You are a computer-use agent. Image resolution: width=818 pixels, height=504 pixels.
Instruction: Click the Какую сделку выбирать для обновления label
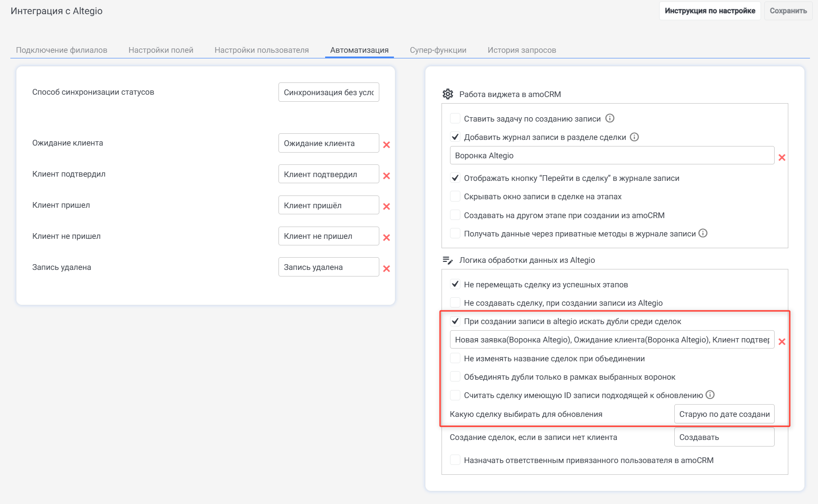click(526, 414)
